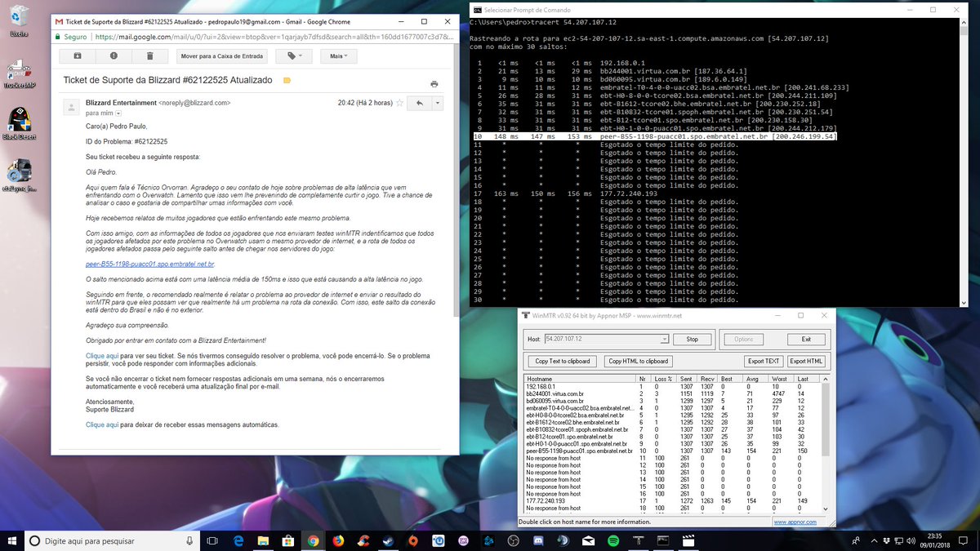The height and width of the screenshot is (551, 980).
Task: Open the Labels dropdown in Gmail
Action: 294,56
